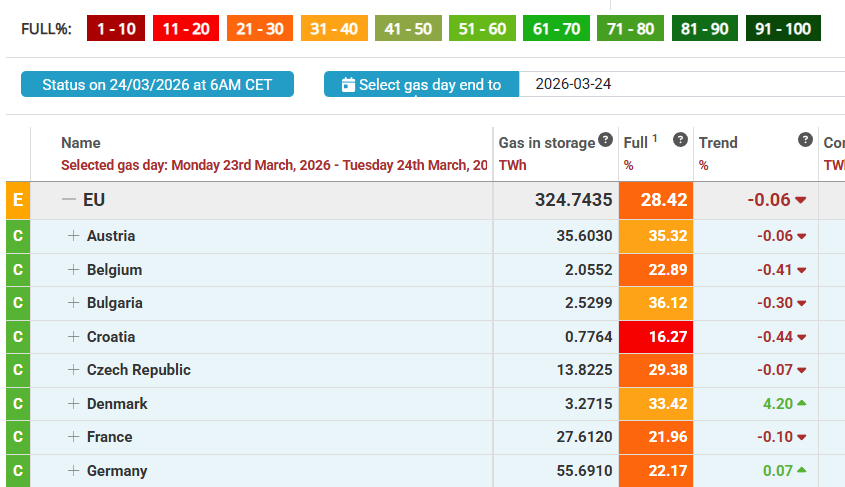Click the Status on 24/03/2026 button
This screenshot has width=845, height=487.
tap(157, 84)
